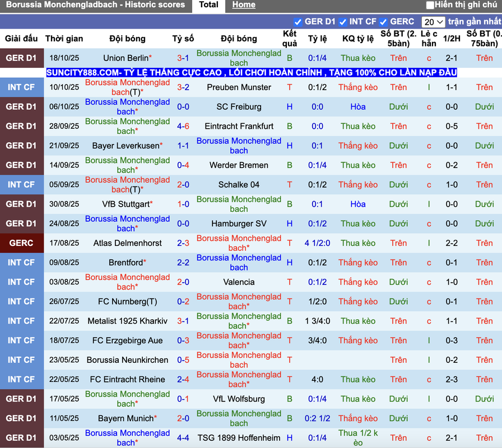502x448 pixels.
Task: Click the 3-1 score on 18/10/25
Action: tap(183, 58)
